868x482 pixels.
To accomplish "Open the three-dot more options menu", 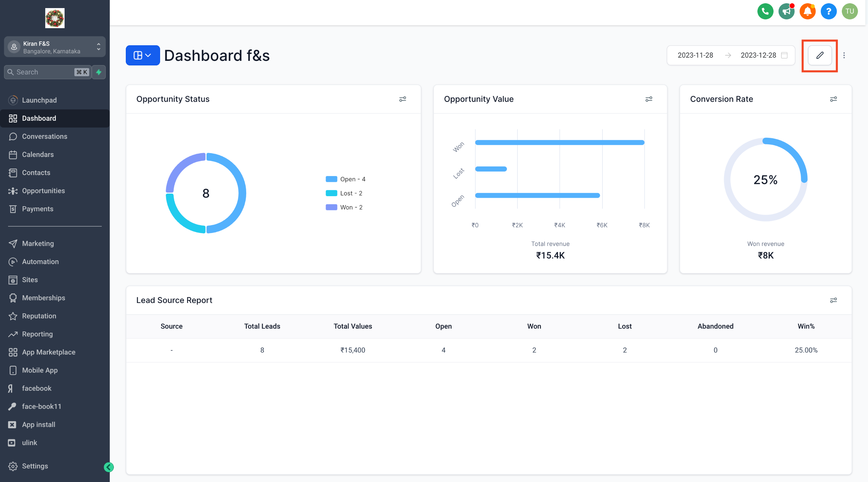I will pos(844,55).
